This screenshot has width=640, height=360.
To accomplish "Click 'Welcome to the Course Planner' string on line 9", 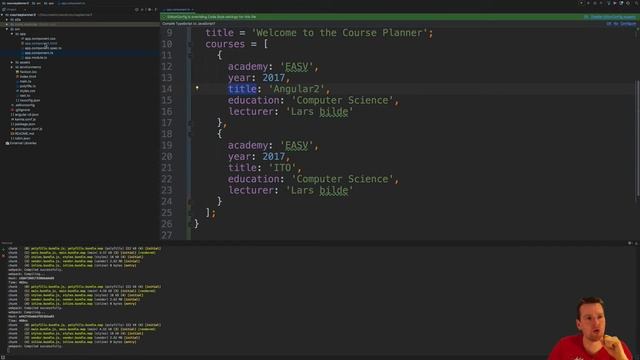I will 340,33.
